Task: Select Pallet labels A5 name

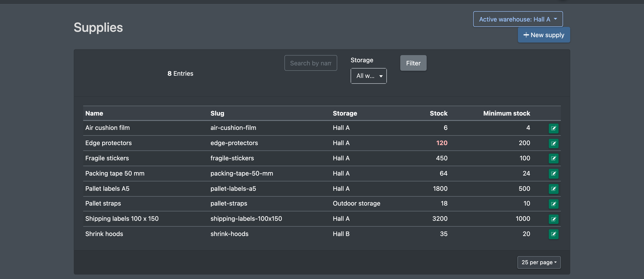Action: pyautogui.click(x=107, y=189)
